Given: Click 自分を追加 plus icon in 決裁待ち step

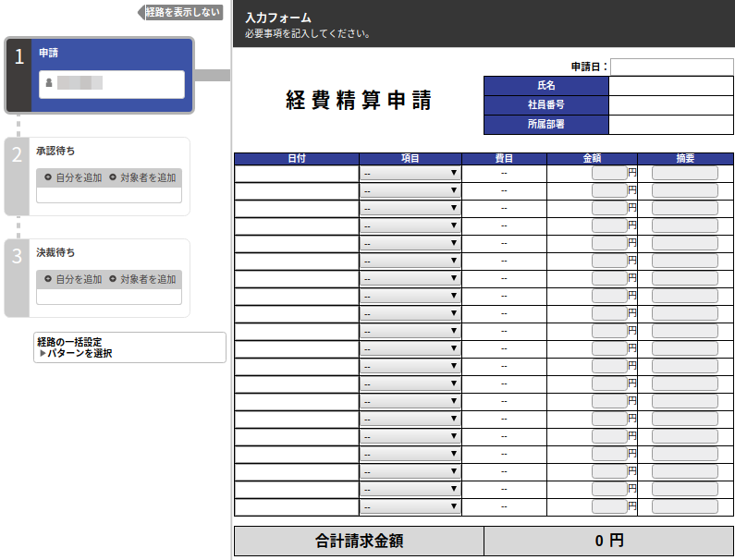Looking at the screenshot, I should tap(48, 279).
